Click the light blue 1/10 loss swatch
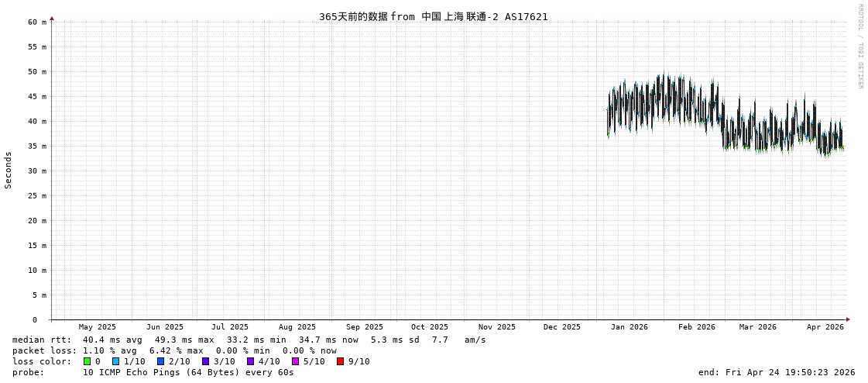868x383 pixels. point(115,361)
